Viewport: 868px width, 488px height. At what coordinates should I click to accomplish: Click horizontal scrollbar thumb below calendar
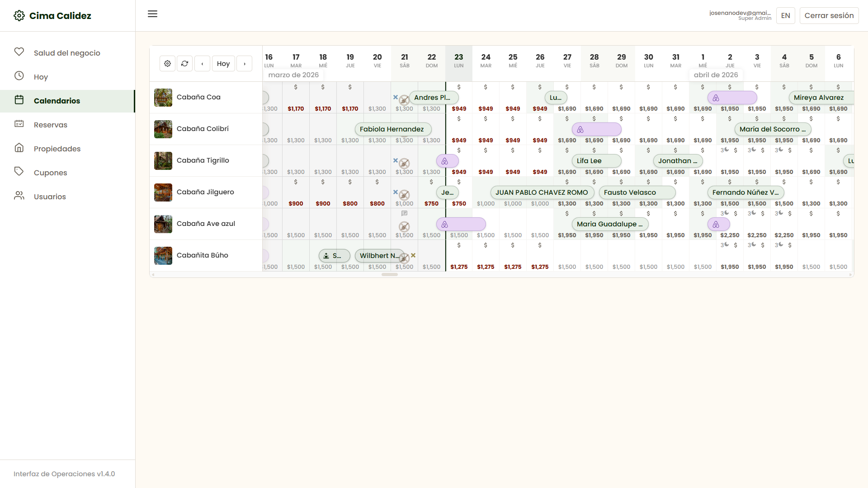390,275
